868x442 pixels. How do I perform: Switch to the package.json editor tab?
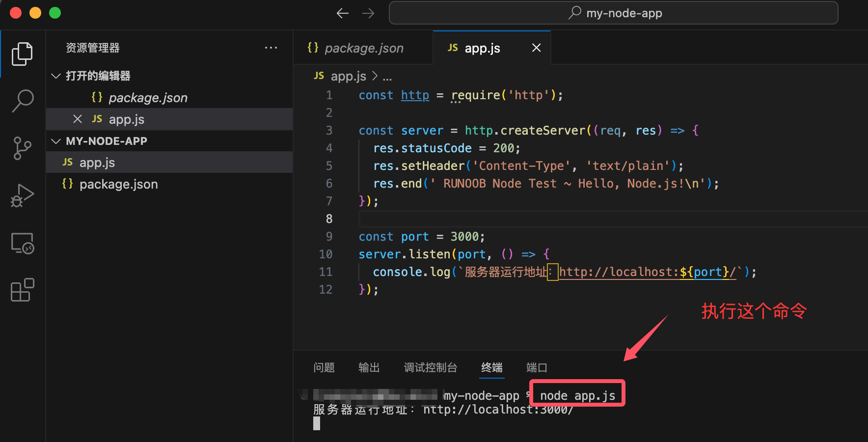363,48
